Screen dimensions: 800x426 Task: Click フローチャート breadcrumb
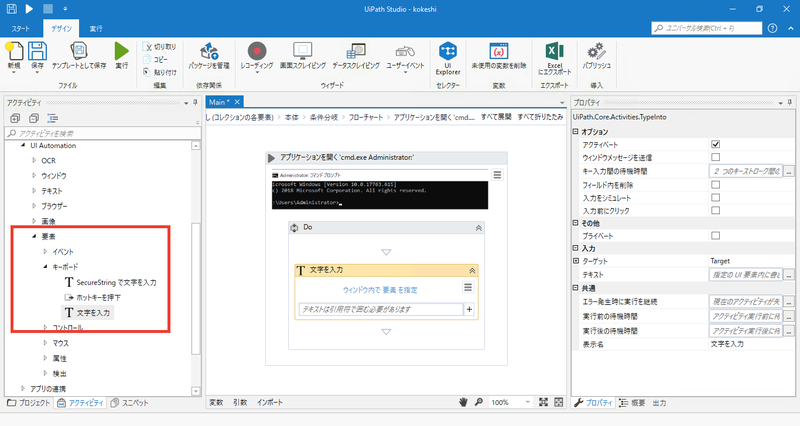pyautogui.click(x=365, y=117)
